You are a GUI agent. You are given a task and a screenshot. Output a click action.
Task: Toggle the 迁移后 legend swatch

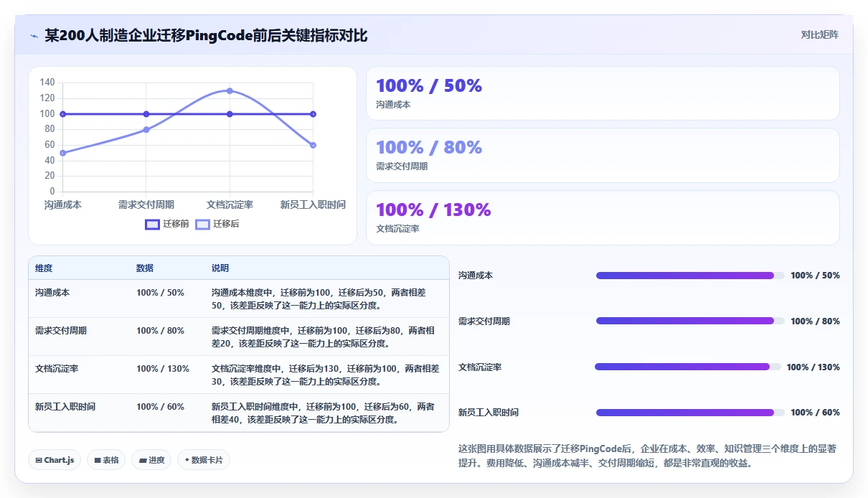(203, 224)
